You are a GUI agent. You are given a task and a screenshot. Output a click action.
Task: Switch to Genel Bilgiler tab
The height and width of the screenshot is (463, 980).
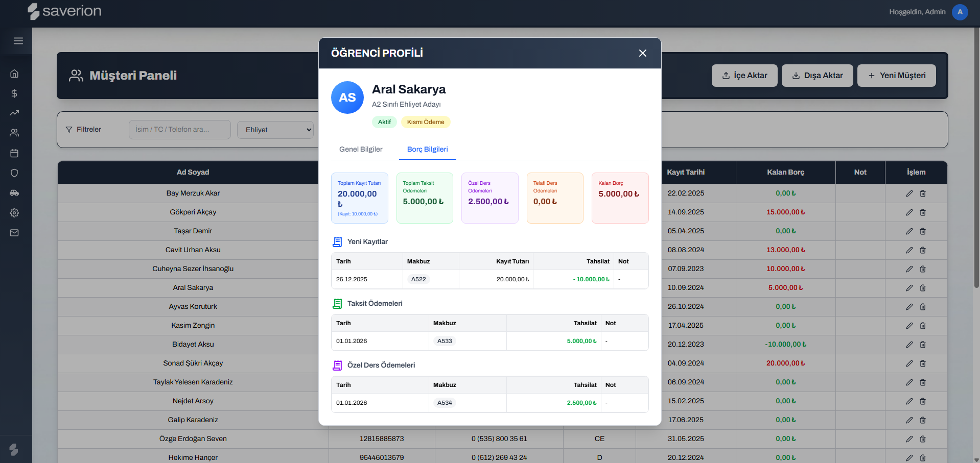(x=361, y=149)
